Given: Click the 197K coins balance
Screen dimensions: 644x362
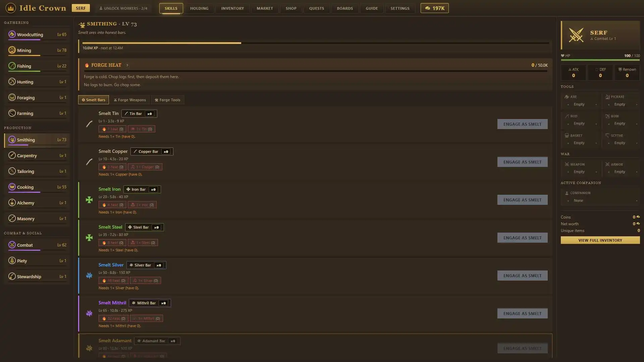Looking at the screenshot, I should click(434, 8).
